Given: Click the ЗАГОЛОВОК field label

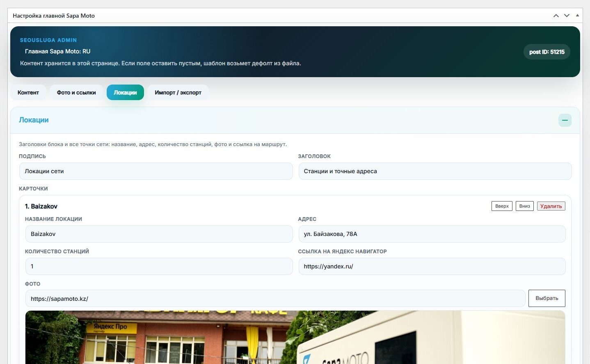Looking at the screenshot, I should (314, 156).
